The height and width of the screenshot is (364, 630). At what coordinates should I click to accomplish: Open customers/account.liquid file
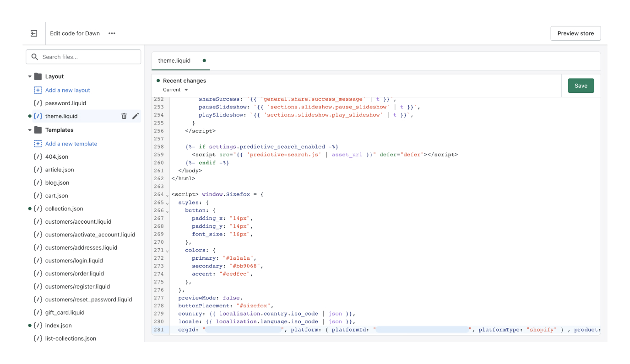[78, 222]
